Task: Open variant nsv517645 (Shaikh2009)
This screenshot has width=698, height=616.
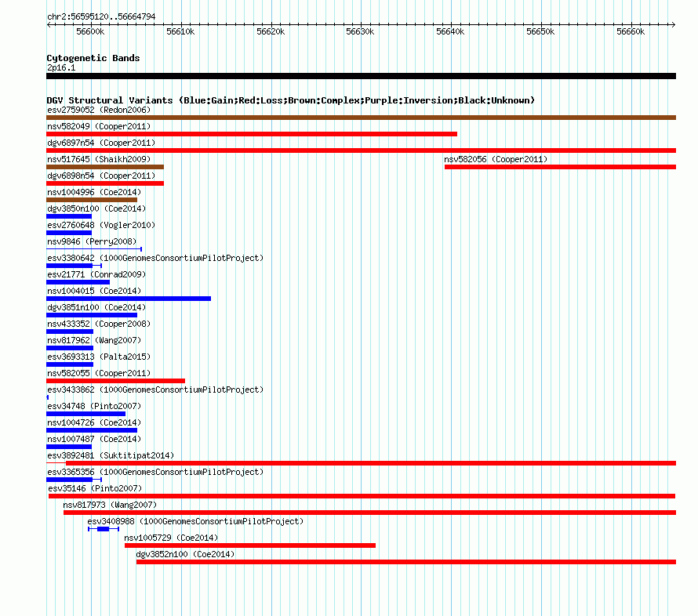Action: 99,159
